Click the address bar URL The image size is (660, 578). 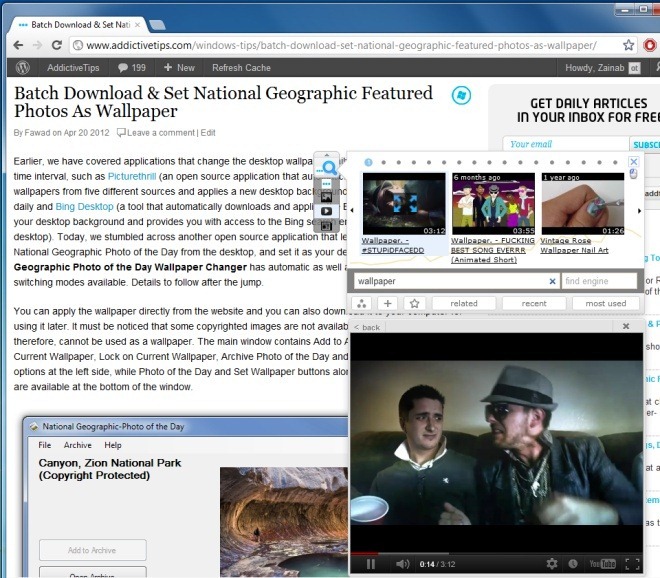click(341, 45)
